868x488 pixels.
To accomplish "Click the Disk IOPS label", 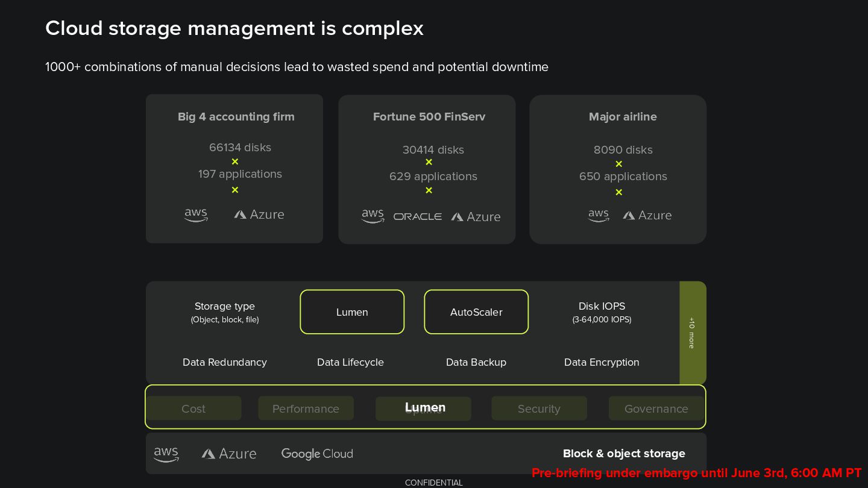I will 602,307.
